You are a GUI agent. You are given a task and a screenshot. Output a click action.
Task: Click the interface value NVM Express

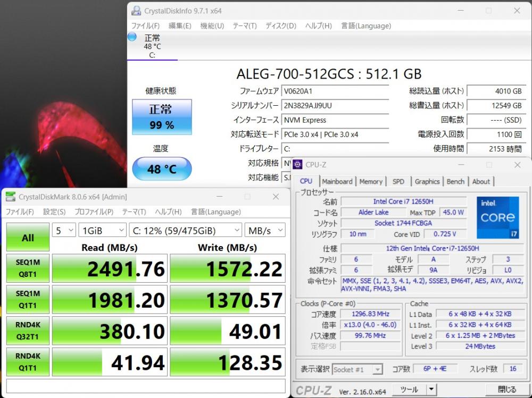click(335, 120)
